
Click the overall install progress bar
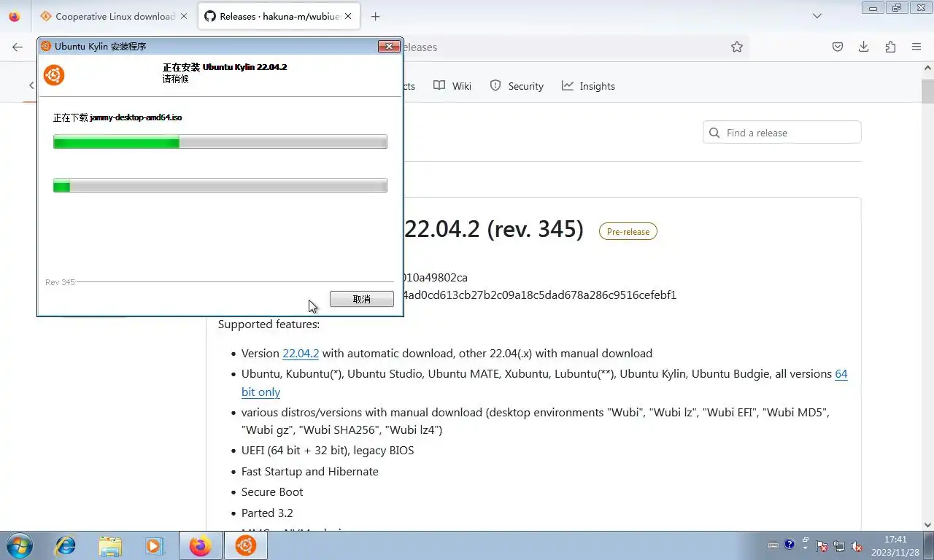click(x=220, y=186)
